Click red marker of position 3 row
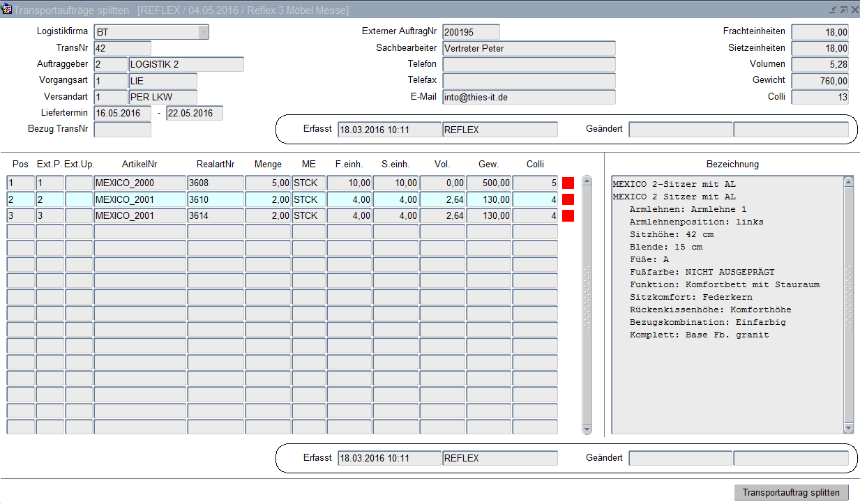This screenshot has height=504, width=860. (x=568, y=215)
